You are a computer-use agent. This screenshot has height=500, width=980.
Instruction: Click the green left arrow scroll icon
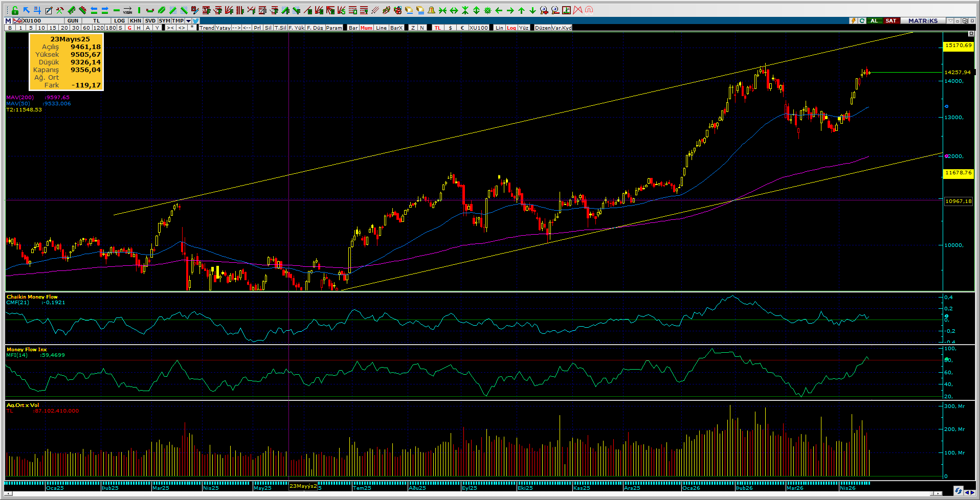[x=499, y=10]
